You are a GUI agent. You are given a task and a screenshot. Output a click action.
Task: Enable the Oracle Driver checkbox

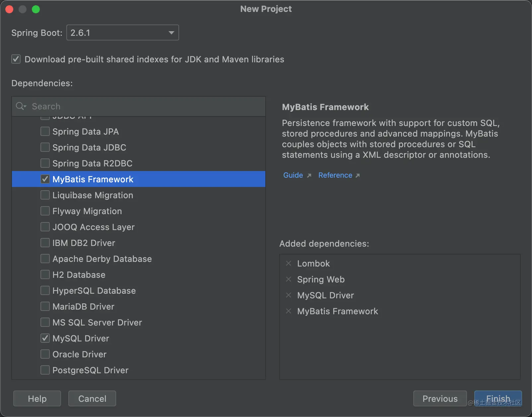(x=45, y=354)
